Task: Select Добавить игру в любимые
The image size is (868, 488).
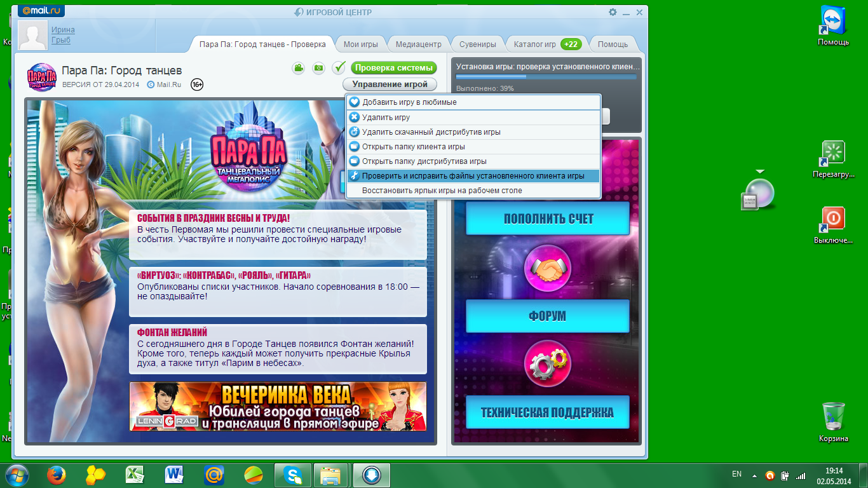Action: [473, 102]
